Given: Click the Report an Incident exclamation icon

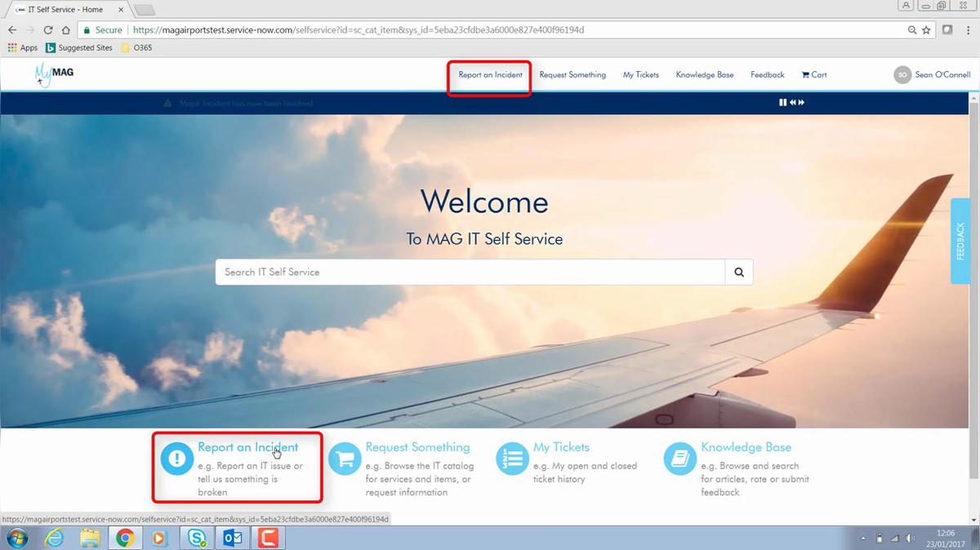Looking at the screenshot, I should click(176, 459).
